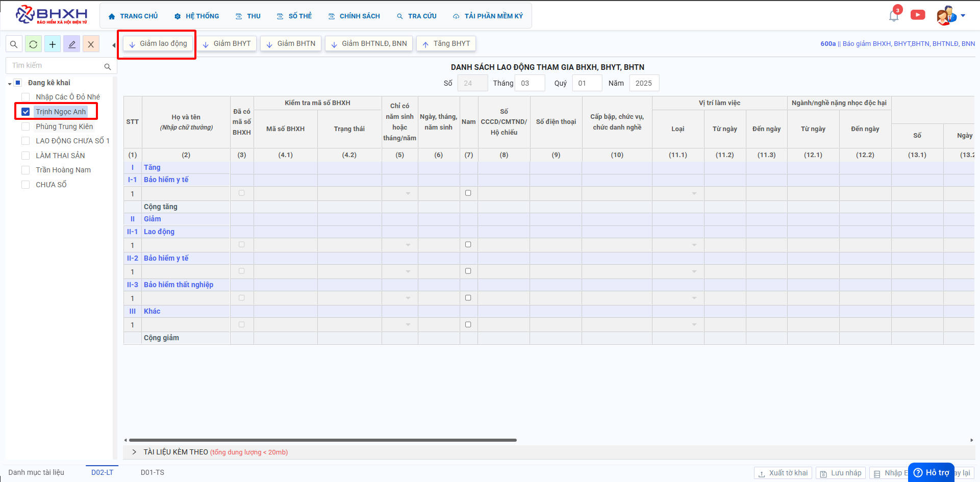Open Trạng thái dropdown in Tăng row 1
The width and height of the screenshot is (980, 482).
408,194
